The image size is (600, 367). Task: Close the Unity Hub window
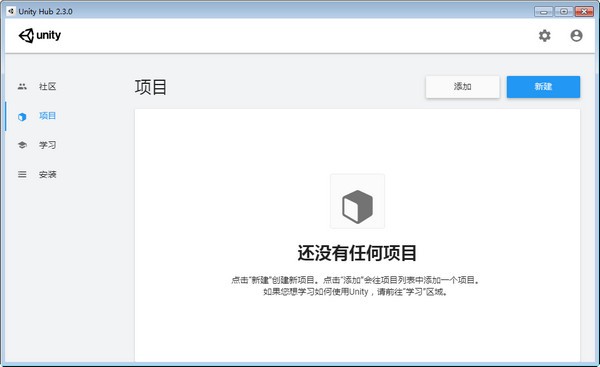[584, 11]
